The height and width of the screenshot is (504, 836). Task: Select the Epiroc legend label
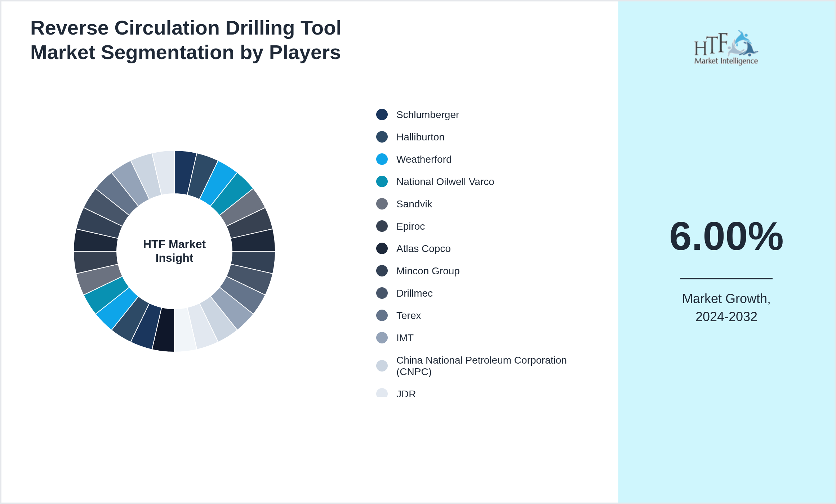pyautogui.click(x=410, y=226)
